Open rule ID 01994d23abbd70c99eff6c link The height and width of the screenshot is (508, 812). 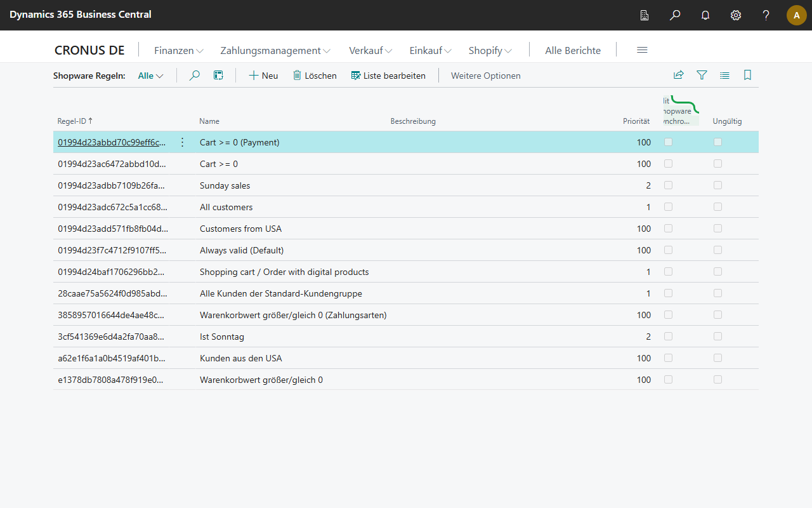tap(112, 142)
